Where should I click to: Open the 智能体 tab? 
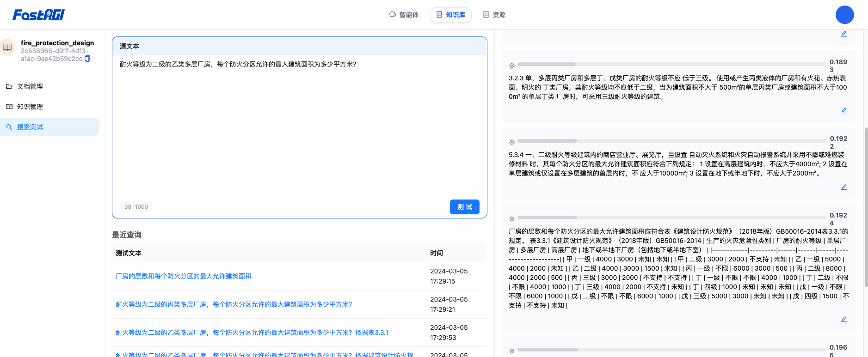404,15
